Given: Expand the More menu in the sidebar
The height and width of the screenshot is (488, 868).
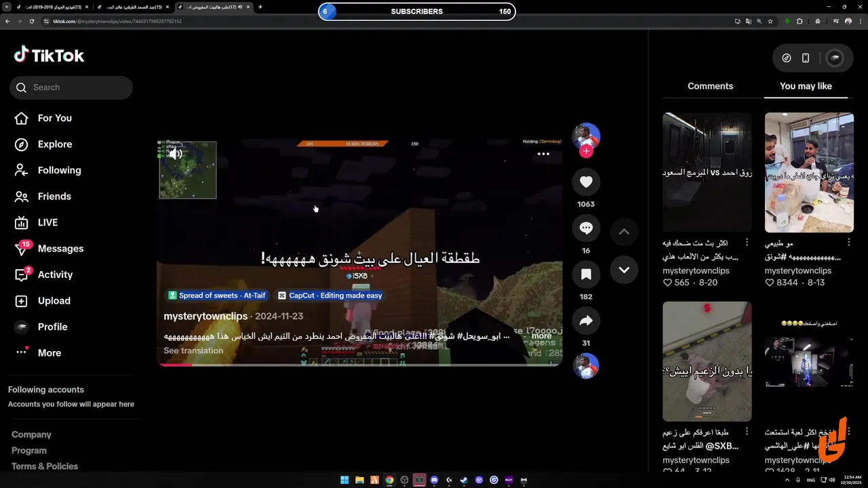Looking at the screenshot, I should 37,352.
